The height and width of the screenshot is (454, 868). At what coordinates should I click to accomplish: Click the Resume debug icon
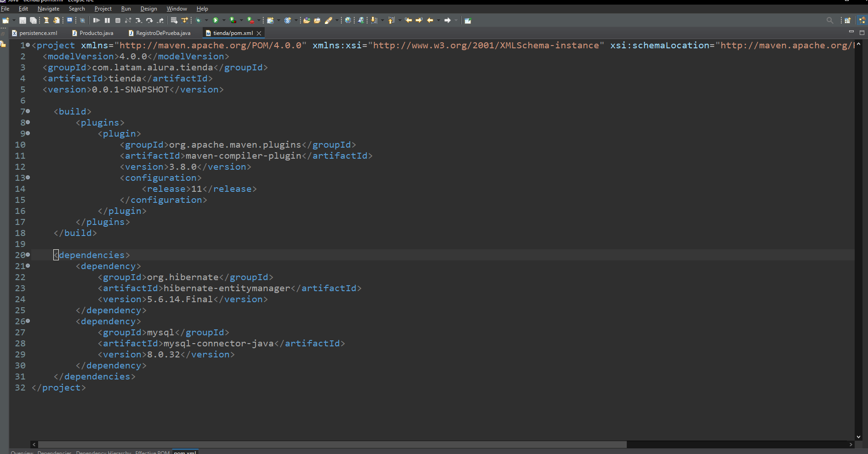[x=96, y=20]
